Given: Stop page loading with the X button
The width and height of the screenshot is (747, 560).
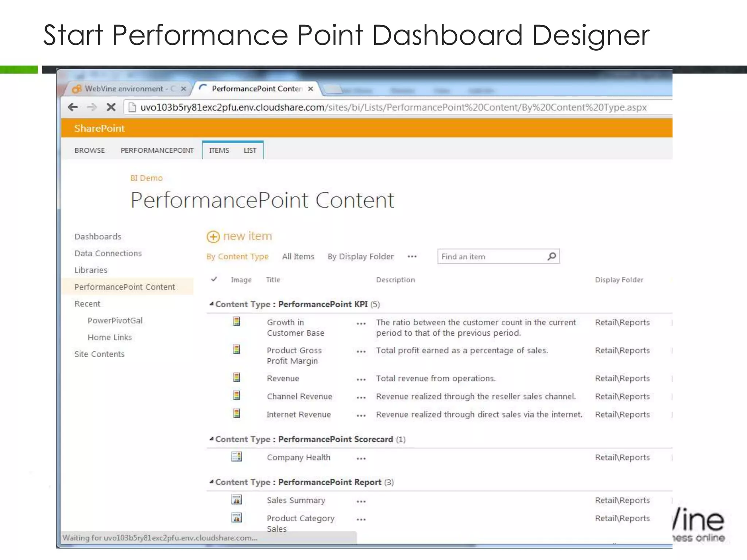Looking at the screenshot, I should pos(111,107).
